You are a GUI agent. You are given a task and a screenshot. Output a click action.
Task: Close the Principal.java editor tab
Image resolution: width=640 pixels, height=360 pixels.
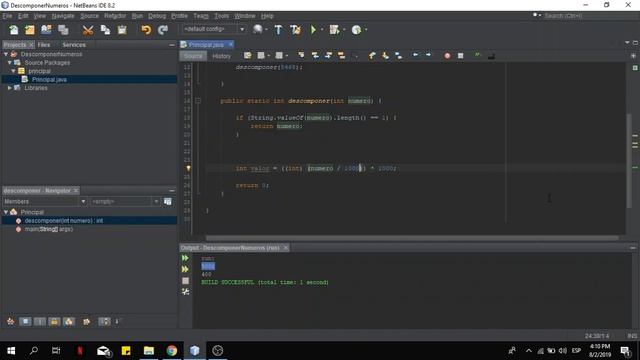coord(231,44)
